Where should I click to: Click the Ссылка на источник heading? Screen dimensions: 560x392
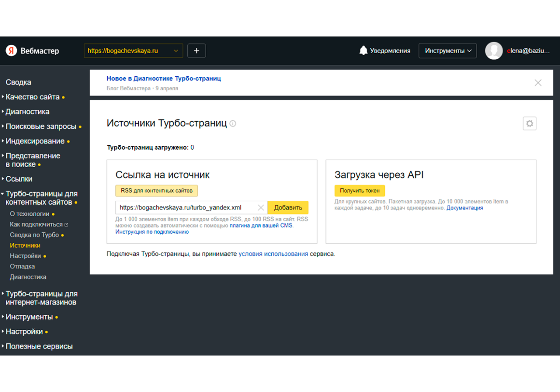[163, 175]
